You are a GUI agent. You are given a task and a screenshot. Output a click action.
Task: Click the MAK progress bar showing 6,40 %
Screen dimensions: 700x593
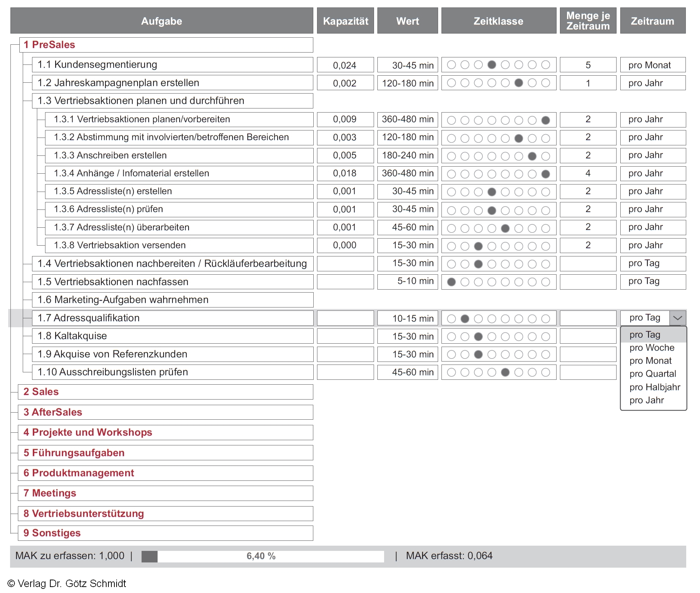pos(262,556)
